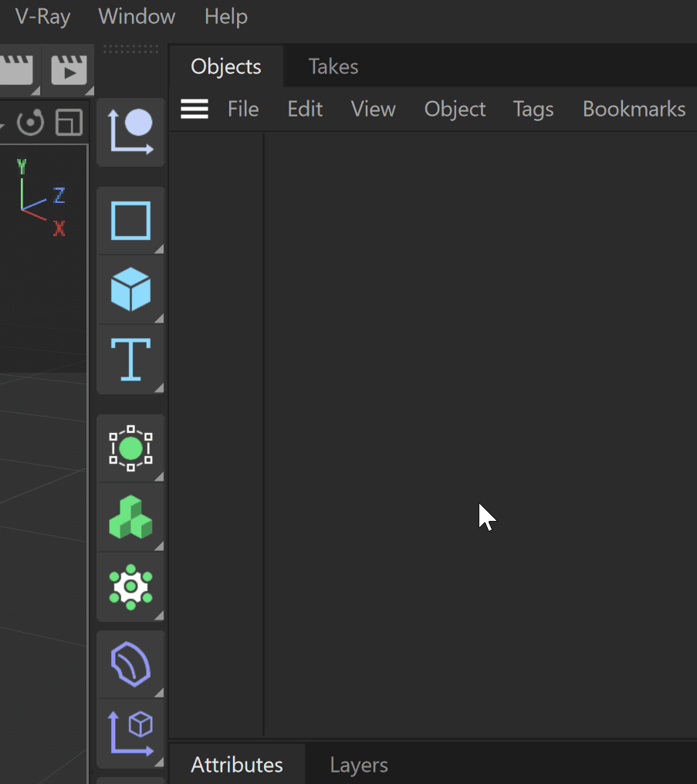Screen dimensions: 697x784
Task: Open the Attributes tab
Action: click(x=237, y=765)
